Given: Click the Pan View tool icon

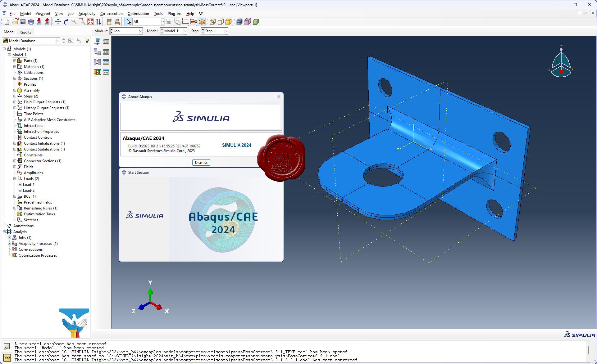Looking at the screenshot, I should tap(58, 22).
